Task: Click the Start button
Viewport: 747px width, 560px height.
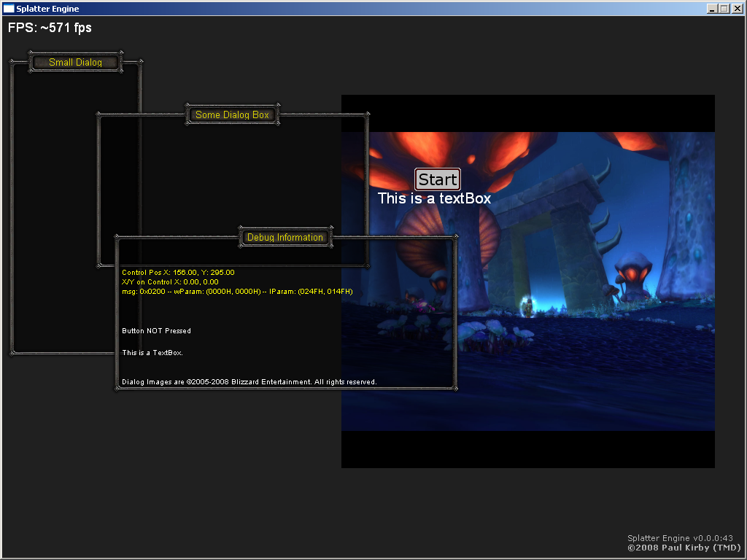Action: (x=438, y=179)
